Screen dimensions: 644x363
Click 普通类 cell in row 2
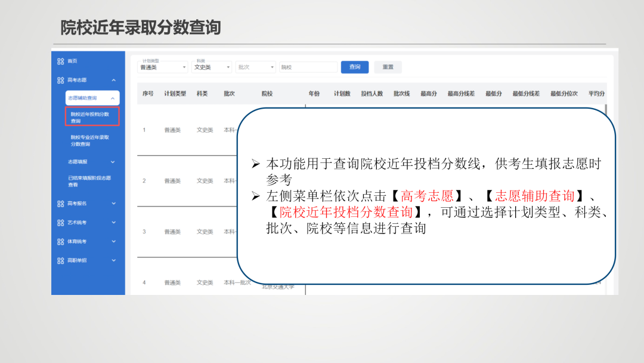(172, 181)
